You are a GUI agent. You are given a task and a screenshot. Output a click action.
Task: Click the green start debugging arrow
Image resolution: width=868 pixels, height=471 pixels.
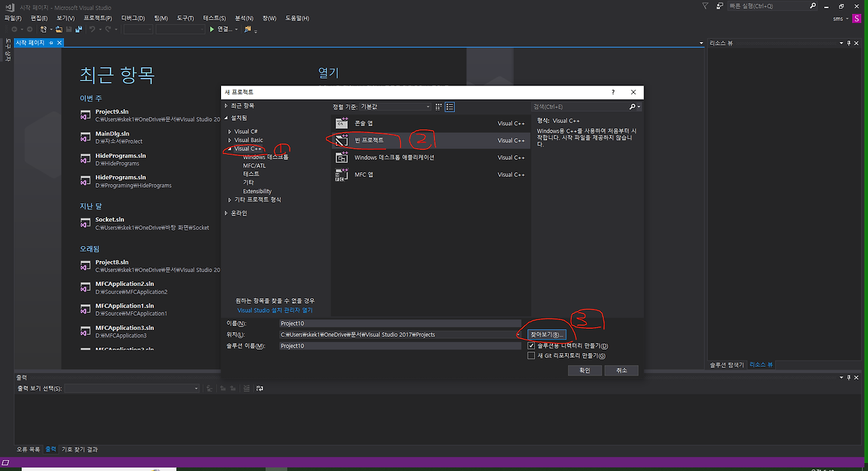click(x=212, y=29)
